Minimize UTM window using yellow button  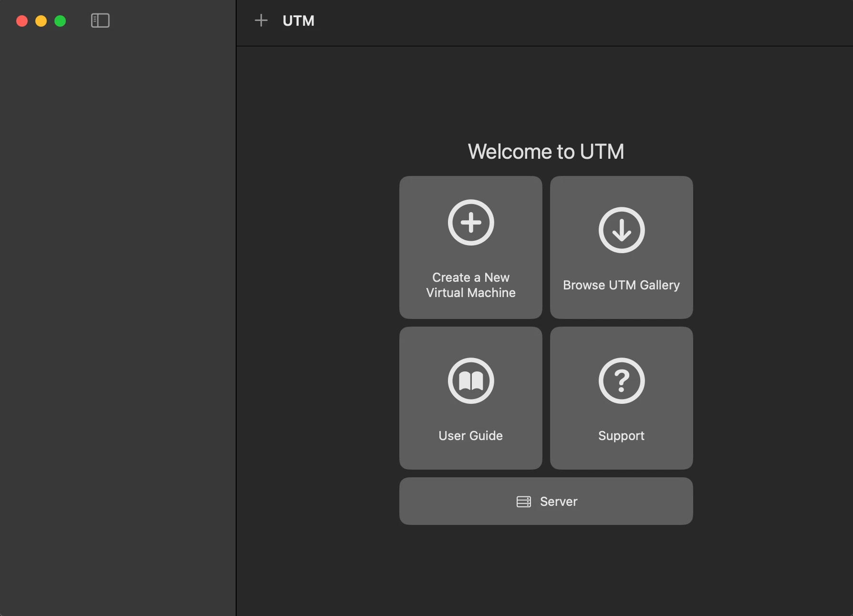pos(41,21)
